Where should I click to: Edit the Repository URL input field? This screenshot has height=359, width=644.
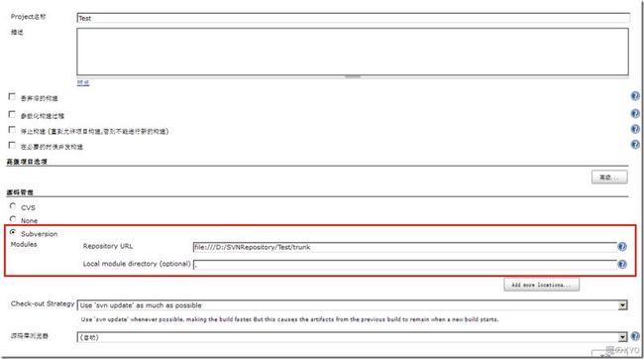click(405, 247)
